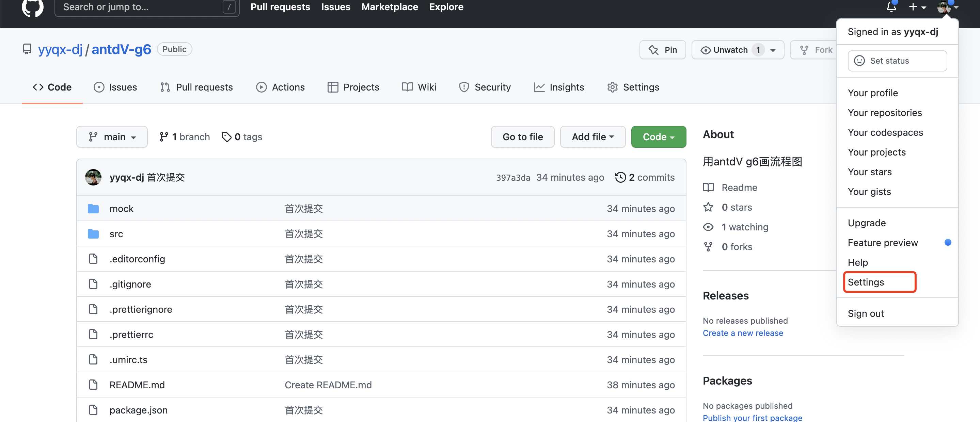Click Go to file button
Viewport: 980px width, 422px height.
point(523,137)
